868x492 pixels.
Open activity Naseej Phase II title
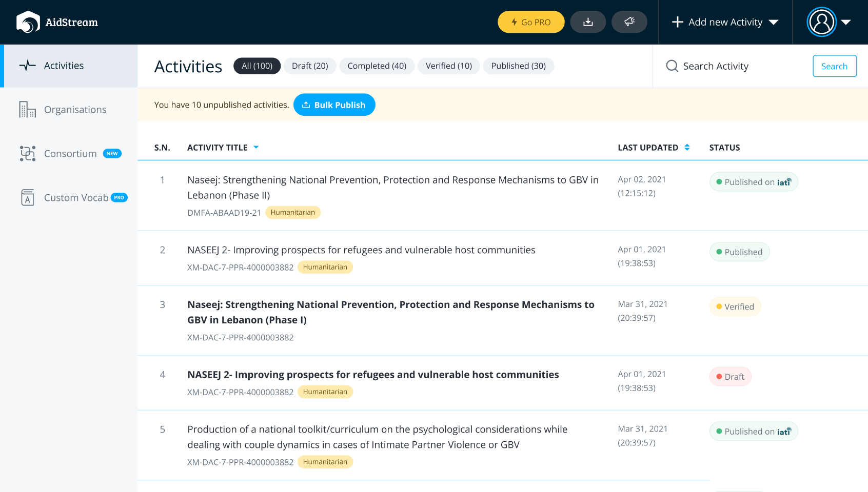(x=393, y=188)
